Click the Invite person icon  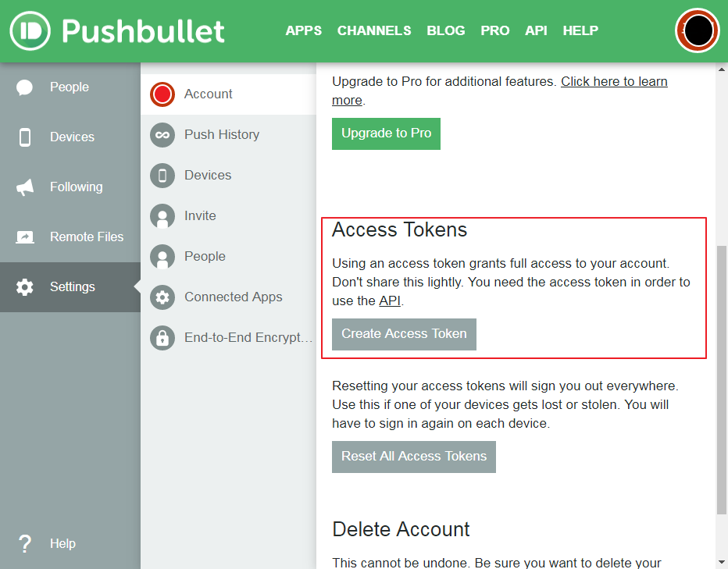[x=162, y=215]
